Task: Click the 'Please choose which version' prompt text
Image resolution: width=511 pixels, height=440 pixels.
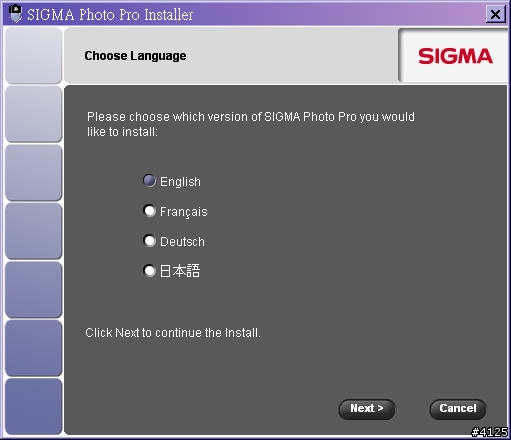Action: (x=251, y=124)
